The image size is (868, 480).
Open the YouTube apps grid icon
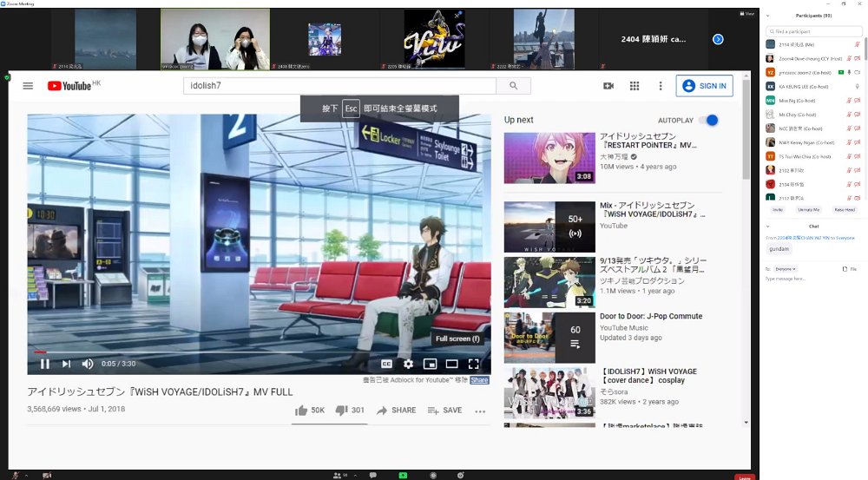coord(635,86)
